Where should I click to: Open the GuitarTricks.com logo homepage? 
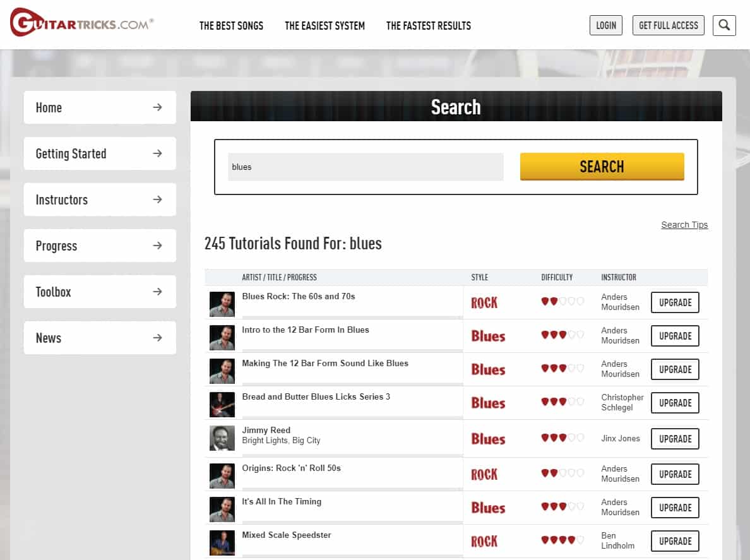tap(82, 22)
